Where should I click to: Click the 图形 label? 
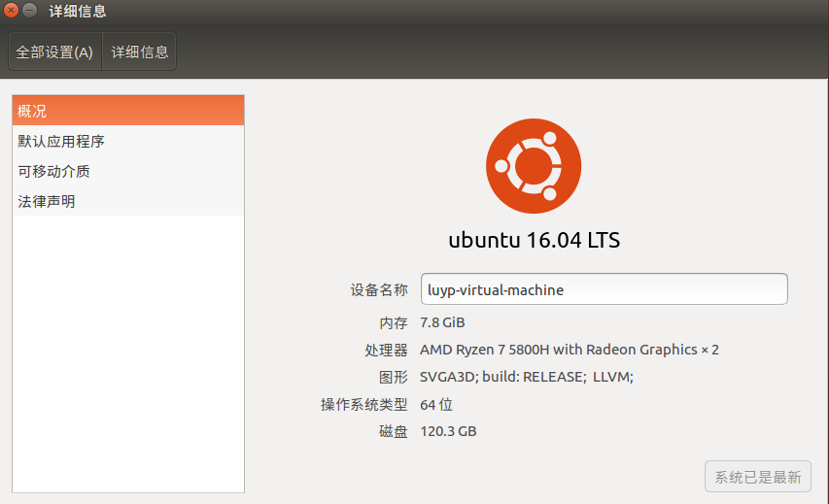(x=394, y=377)
